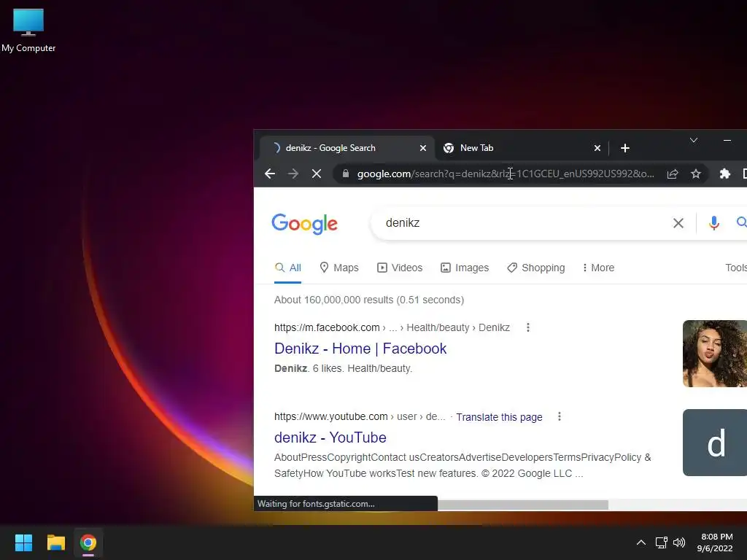The image size is (747, 560).
Task: Minimize the Chrome window
Action: [x=727, y=140]
